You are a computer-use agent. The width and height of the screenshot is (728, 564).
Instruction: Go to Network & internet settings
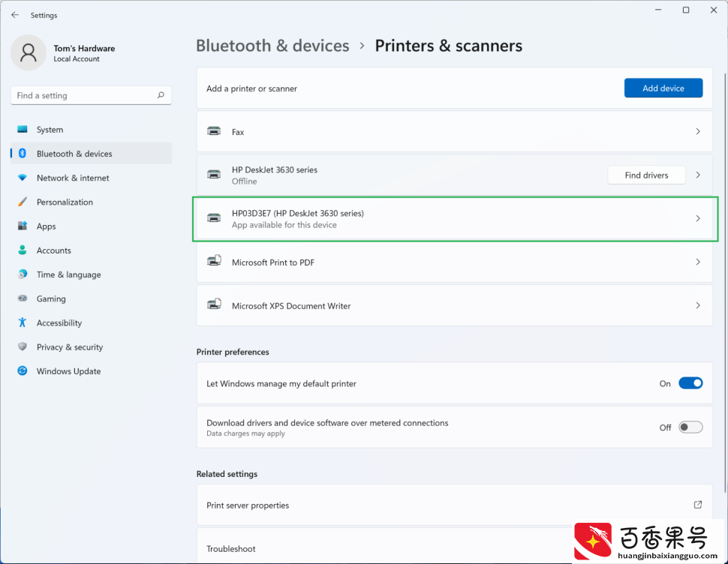click(x=91, y=178)
